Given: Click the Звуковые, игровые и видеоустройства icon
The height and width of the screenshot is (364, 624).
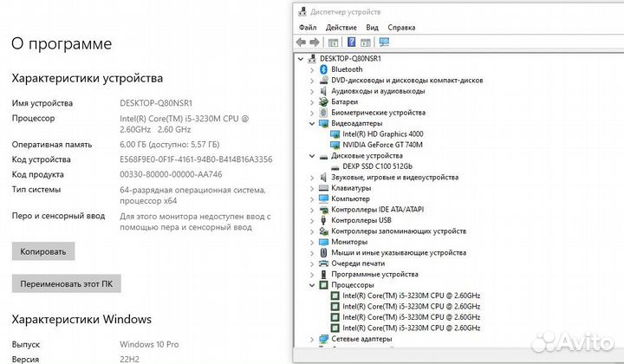Looking at the screenshot, I should pyautogui.click(x=323, y=177).
